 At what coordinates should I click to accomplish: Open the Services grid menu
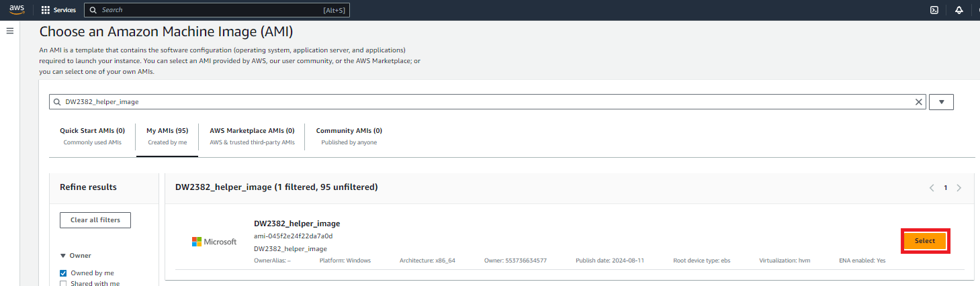tap(58, 10)
